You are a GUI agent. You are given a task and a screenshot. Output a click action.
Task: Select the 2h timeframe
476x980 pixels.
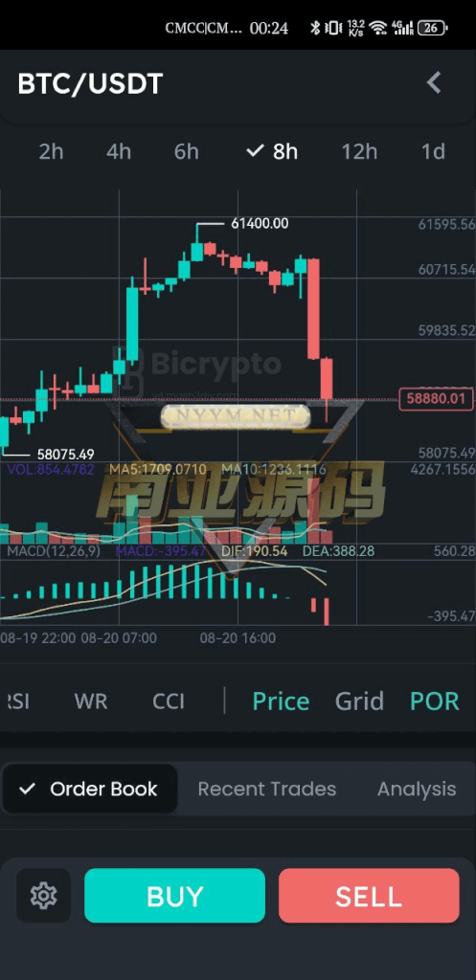pos(52,151)
